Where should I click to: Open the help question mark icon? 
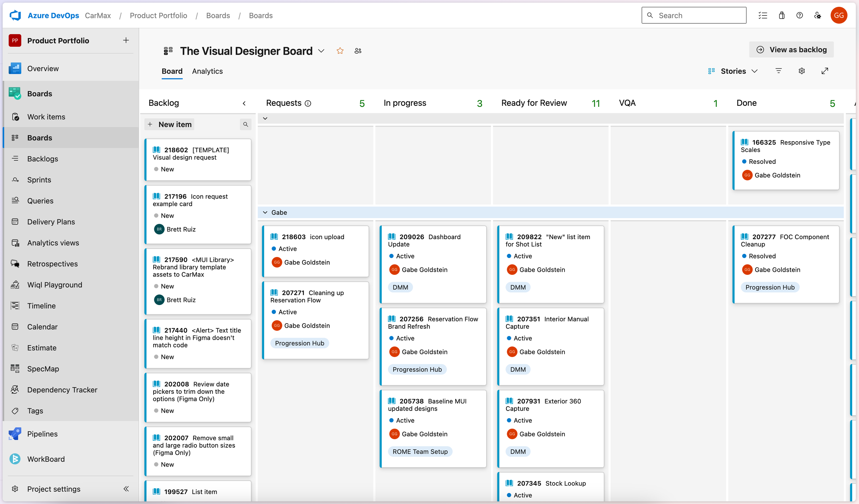[800, 15]
